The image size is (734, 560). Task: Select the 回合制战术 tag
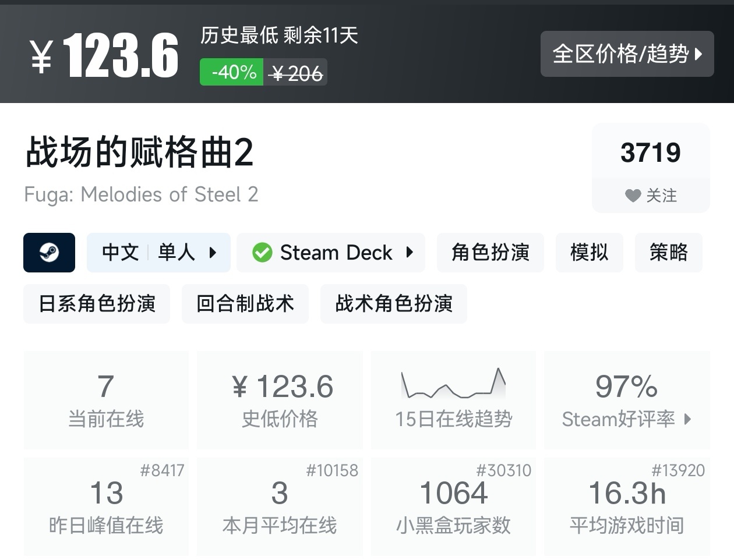click(x=245, y=304)
